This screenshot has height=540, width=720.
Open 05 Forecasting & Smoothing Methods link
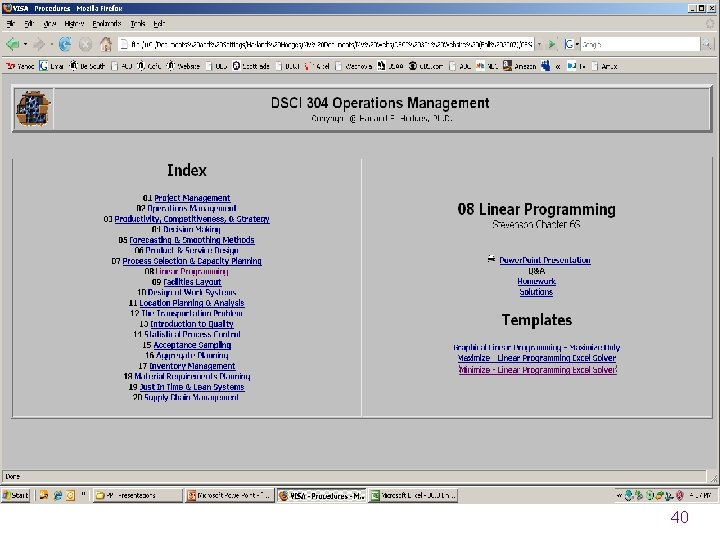pyautogui.click(x=192, y=240)
